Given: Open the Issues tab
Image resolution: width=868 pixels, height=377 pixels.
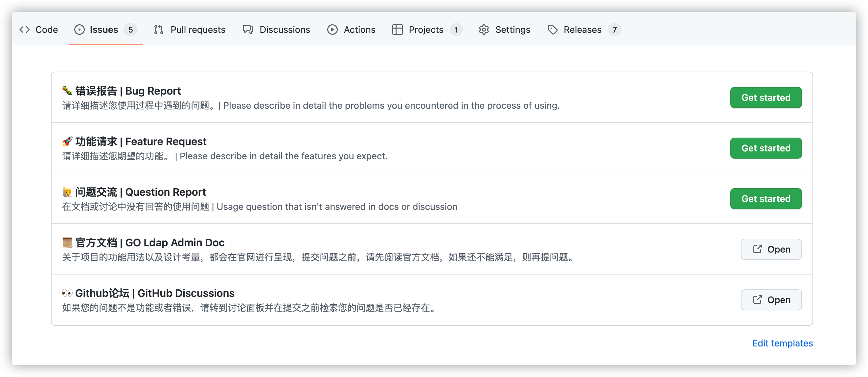Looking at the screenshot, I should (106, 30).
